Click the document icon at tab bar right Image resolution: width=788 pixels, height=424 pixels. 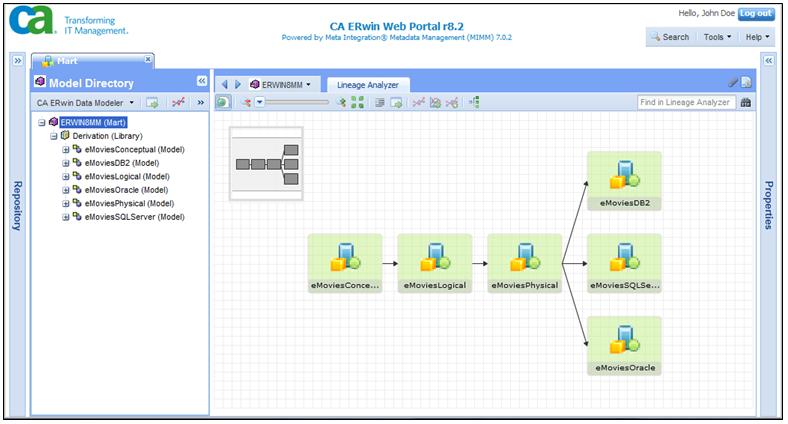[x=746, y=82]
